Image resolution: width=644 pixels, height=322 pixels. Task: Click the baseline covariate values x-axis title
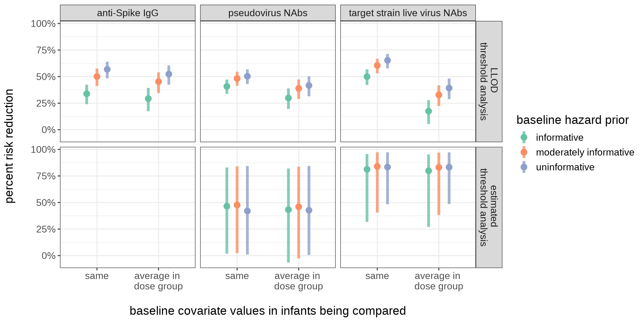point(268,311)
